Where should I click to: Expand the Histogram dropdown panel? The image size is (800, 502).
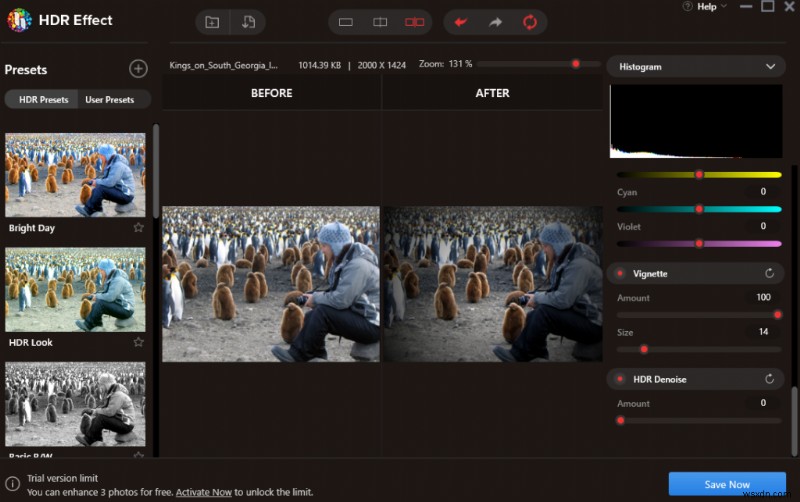[770, 67]
